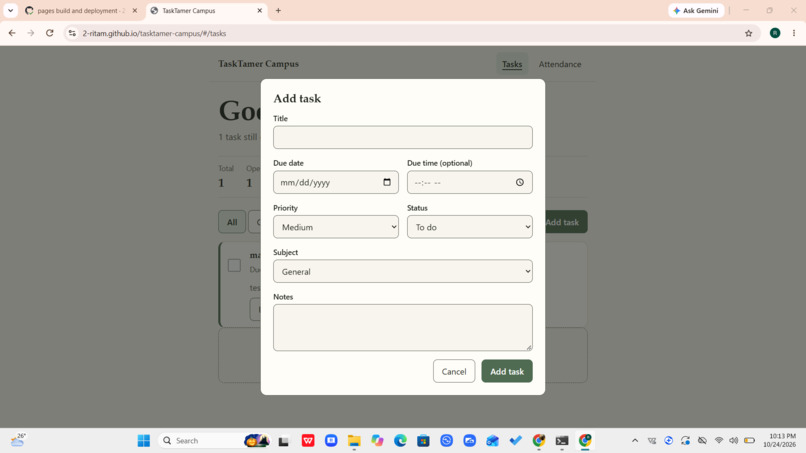Viewport: 806px width, 453px height.
Task: Open a new browser tab with plus icon
Action: 278,10
